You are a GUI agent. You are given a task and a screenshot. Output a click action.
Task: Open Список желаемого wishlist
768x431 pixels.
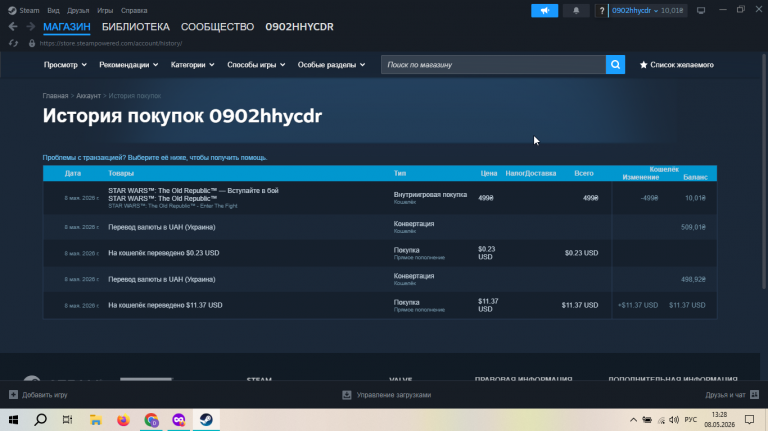[676, 65]
